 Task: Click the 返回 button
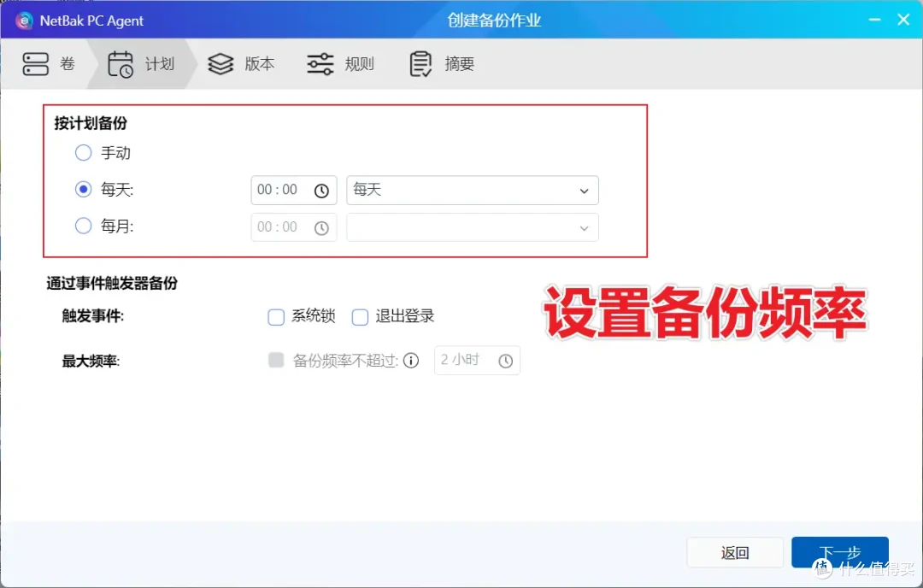pyautogui.click(x=735, y=553)
